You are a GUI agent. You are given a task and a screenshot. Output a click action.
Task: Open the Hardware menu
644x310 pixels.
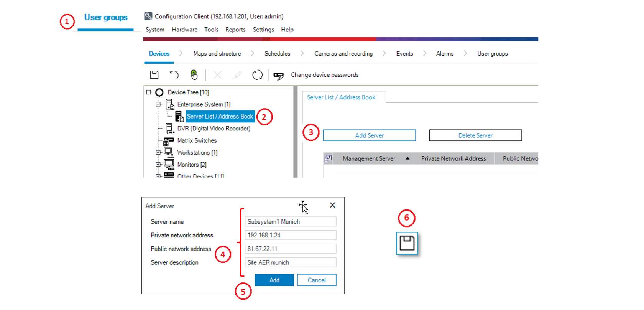click(x=184, y=30)
